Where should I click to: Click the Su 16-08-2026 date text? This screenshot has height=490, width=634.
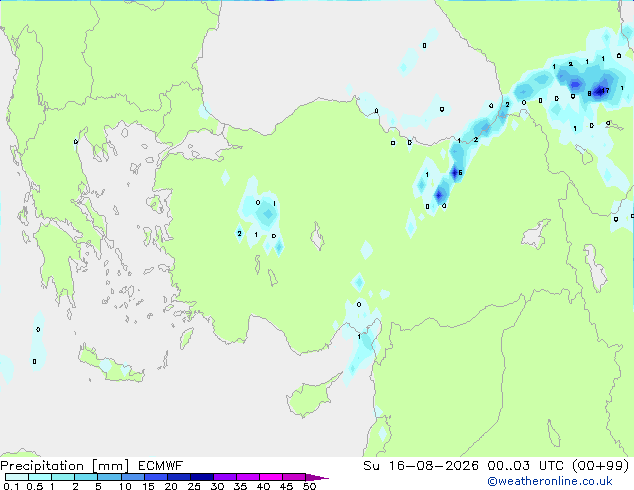[x=421, y=466]
